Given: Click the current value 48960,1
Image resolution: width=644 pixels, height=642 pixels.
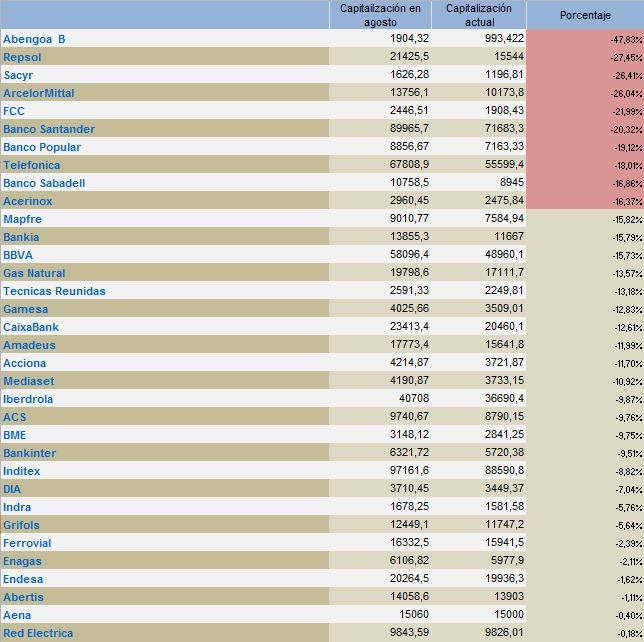Looking at the screenshot, I should click(x=505, y=254).
